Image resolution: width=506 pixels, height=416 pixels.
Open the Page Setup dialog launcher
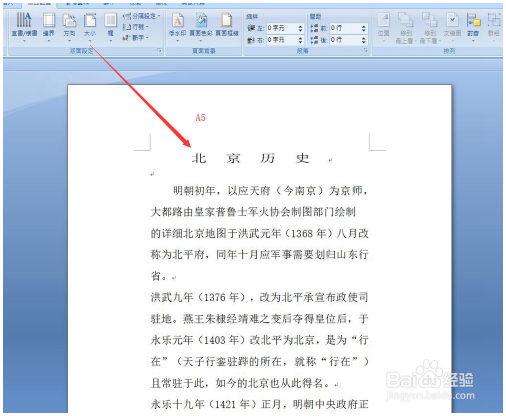pyautogui.click(x=159, y=51)
